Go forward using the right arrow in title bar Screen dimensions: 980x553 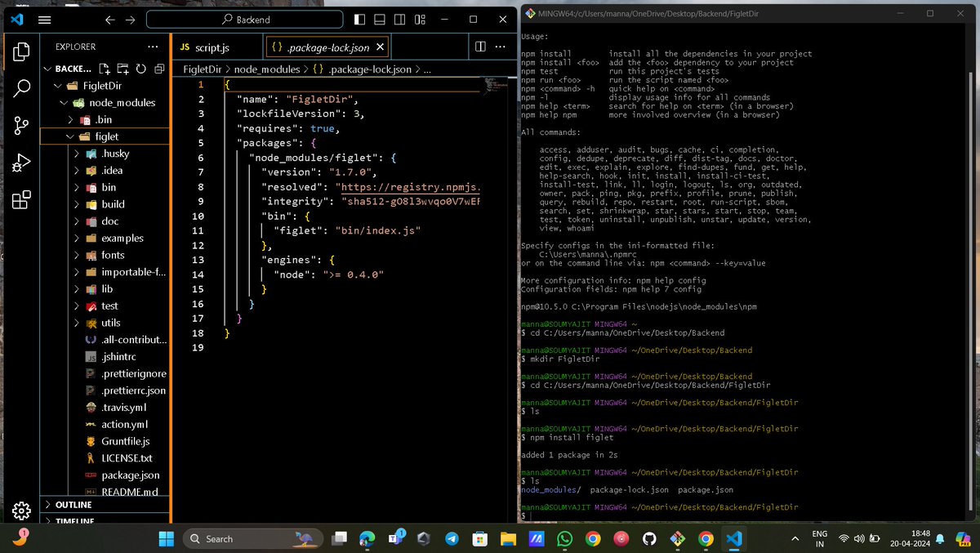coord(131,20)
